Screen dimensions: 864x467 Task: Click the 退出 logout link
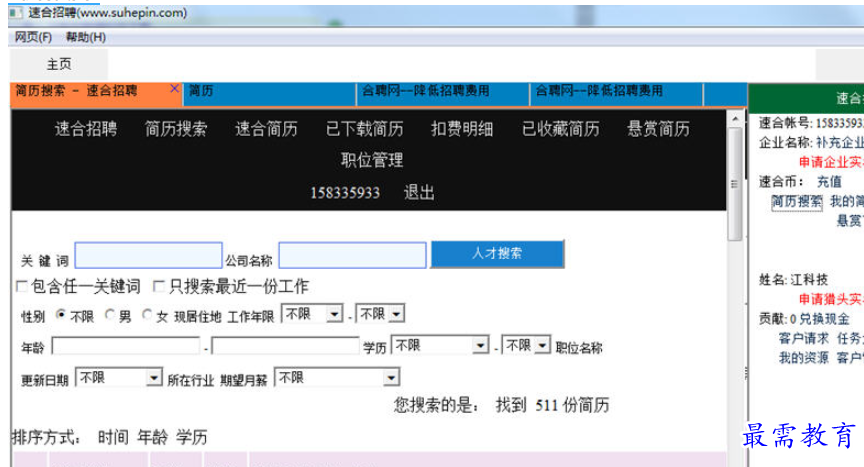click(419, 192)
